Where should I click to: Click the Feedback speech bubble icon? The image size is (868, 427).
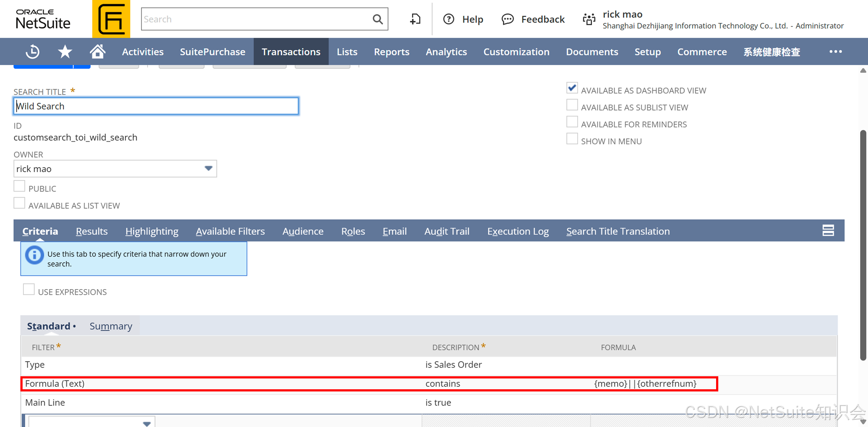pyautogui.click(x=507, y=19)
